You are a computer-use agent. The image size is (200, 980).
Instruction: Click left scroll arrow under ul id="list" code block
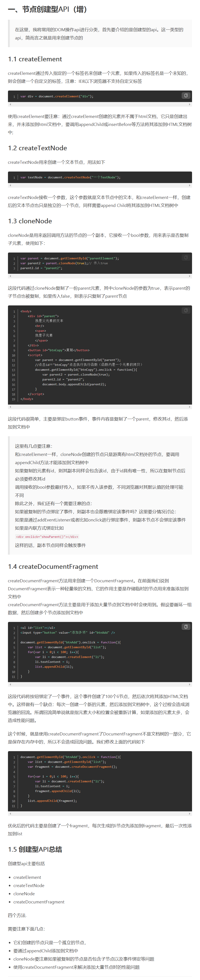(10, 684)
